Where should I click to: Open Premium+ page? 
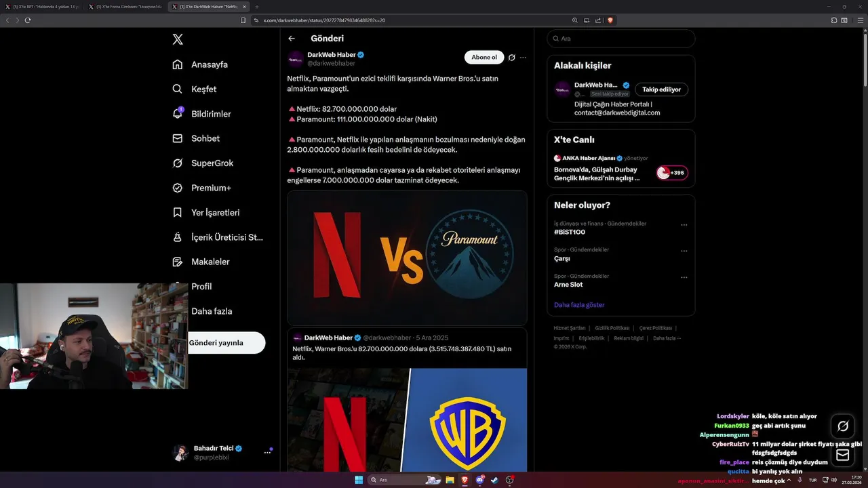point(201,188)
